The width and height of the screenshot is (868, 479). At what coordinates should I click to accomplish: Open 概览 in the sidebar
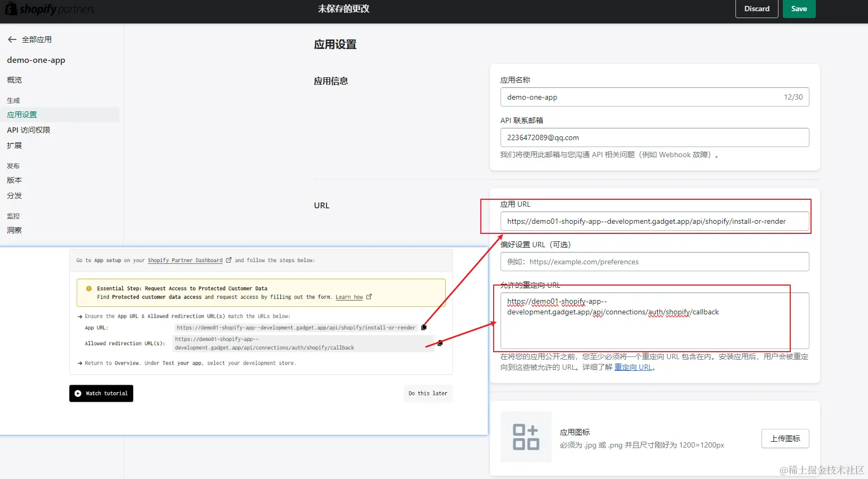[14, 80]
